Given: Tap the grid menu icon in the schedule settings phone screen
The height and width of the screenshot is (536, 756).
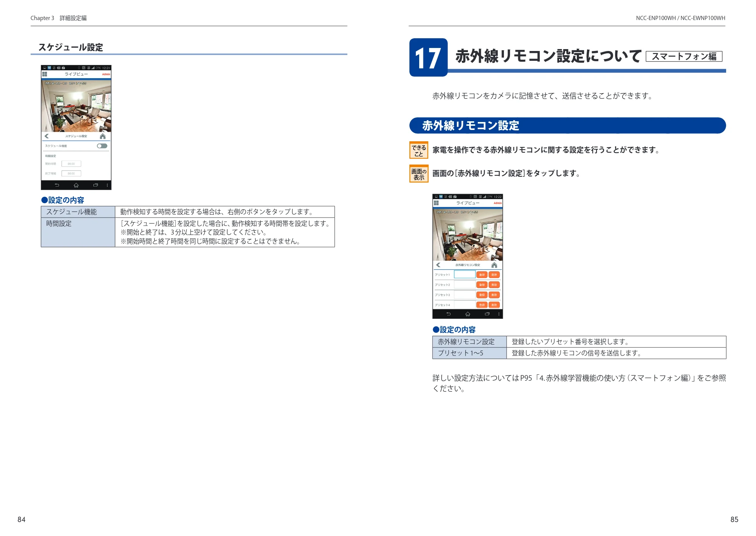Looking at the screenshot, I should coord(45,74).
